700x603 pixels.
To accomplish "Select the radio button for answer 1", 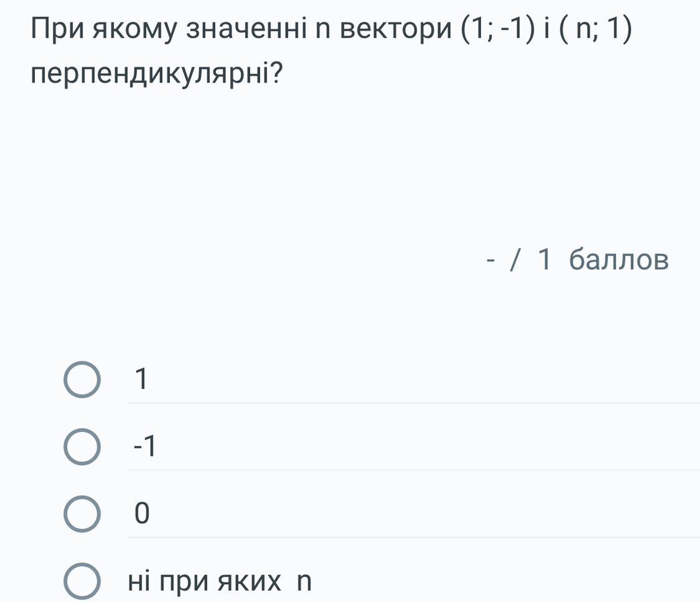I will pos(81,380).
